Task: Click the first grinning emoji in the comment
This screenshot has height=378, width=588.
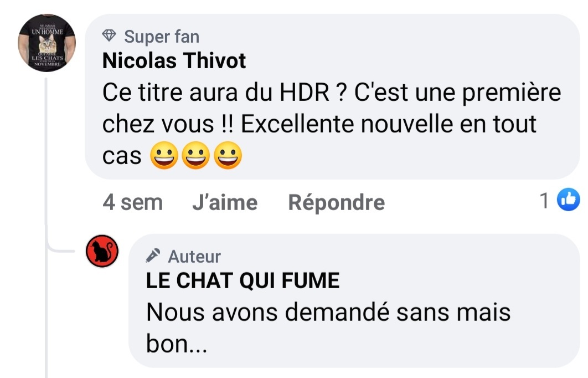Action: [163, 157]
